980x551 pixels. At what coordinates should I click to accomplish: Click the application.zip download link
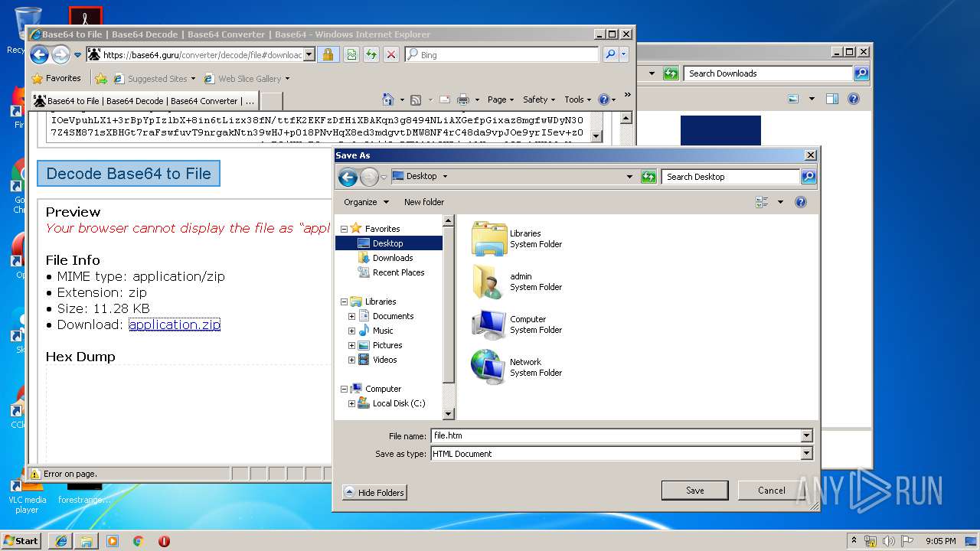pos(175,324)
